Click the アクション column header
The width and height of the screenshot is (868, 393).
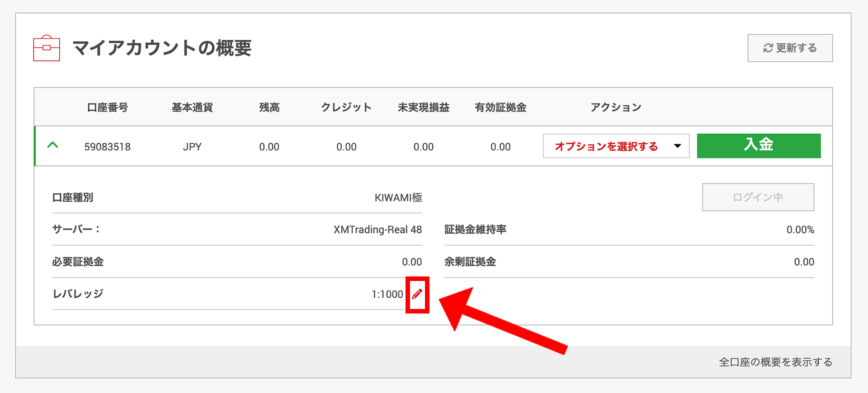point(616,108)
